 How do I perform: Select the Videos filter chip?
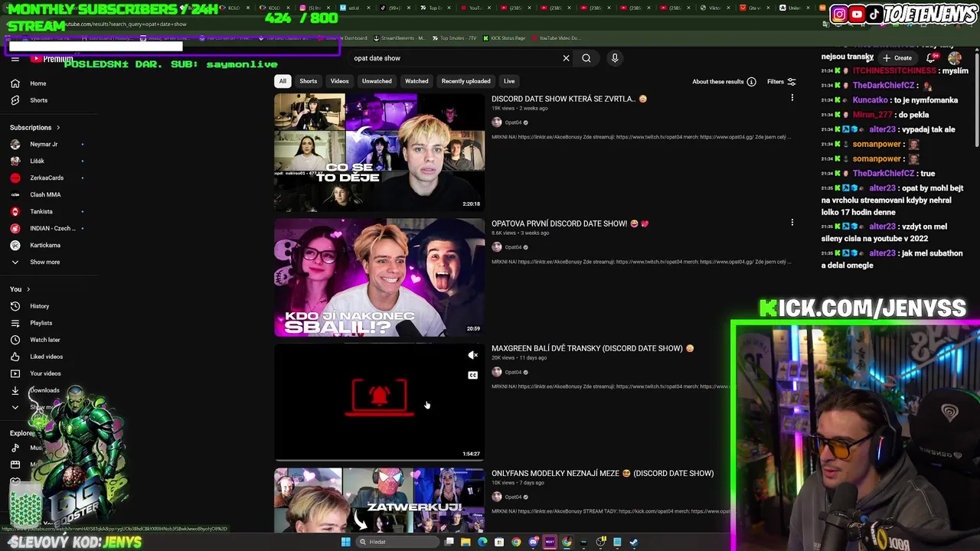pos(339,81)
